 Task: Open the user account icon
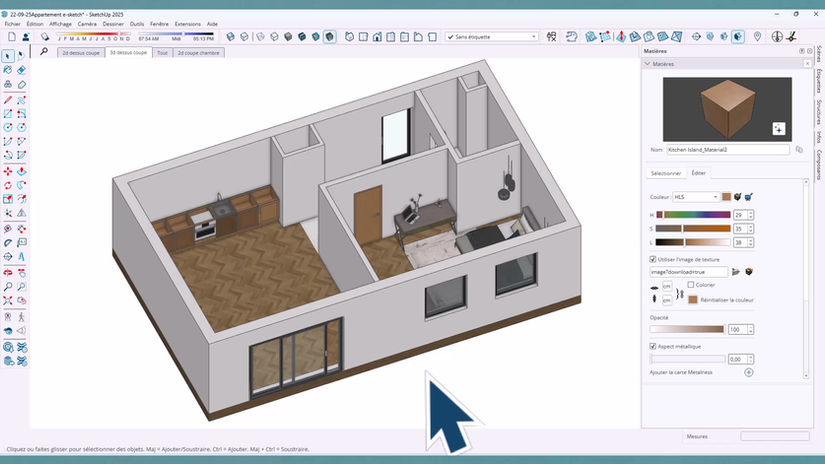point(25,37)
